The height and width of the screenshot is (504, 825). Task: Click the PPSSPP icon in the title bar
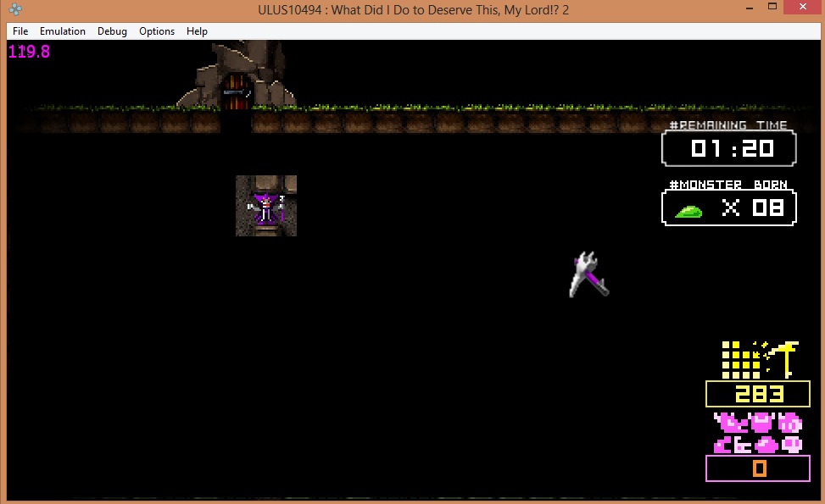pyautogui.click(x=15, y=10)
